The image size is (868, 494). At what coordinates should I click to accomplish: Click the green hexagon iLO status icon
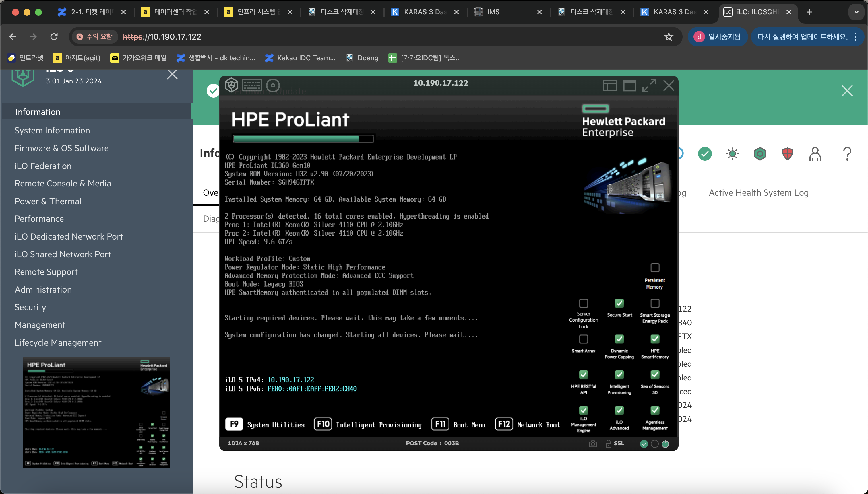click(x=760, y=154)
